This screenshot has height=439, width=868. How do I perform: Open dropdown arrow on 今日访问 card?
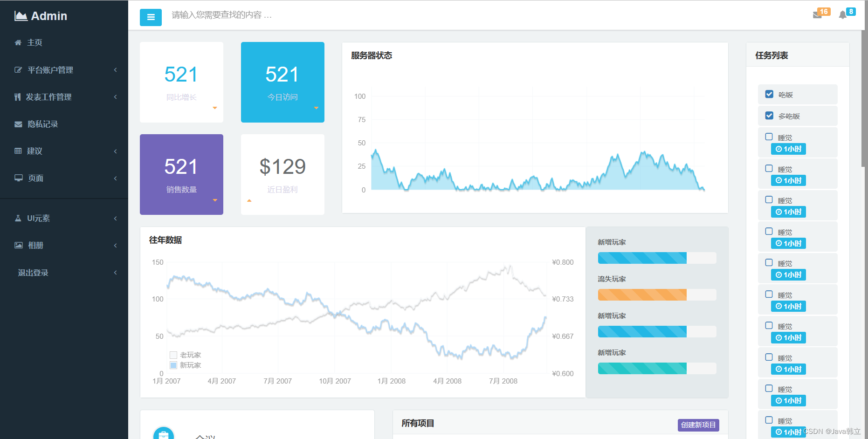click(x=316, y=108)
